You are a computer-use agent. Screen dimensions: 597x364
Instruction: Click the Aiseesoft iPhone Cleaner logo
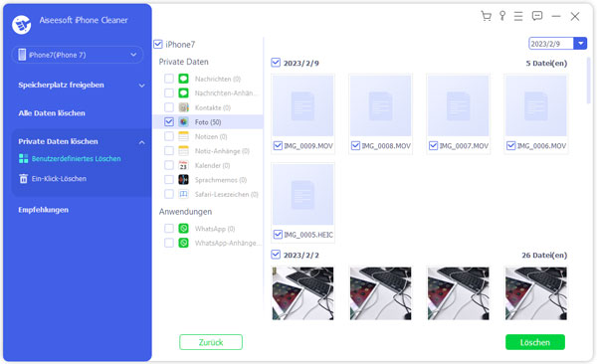(x=21, y=25)
